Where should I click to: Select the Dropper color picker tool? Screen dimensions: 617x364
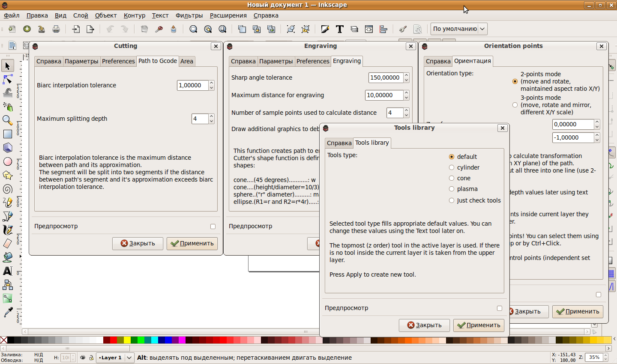pos(8,312)
